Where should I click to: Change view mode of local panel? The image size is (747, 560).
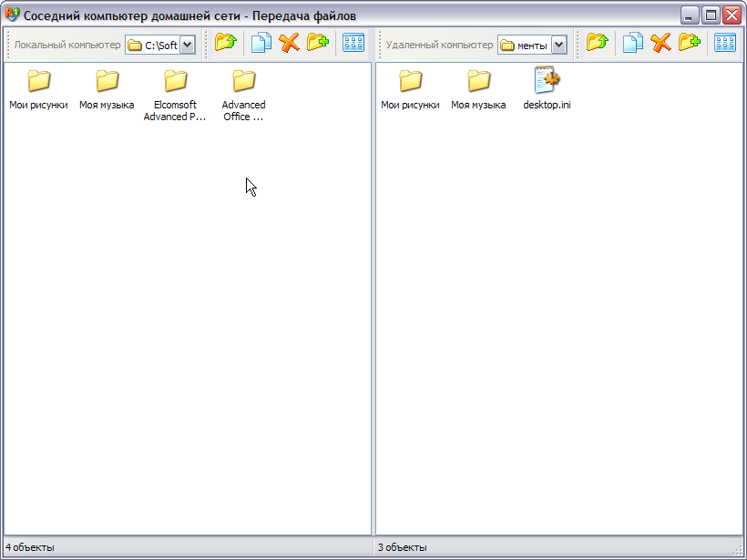[x=353, y=43]
